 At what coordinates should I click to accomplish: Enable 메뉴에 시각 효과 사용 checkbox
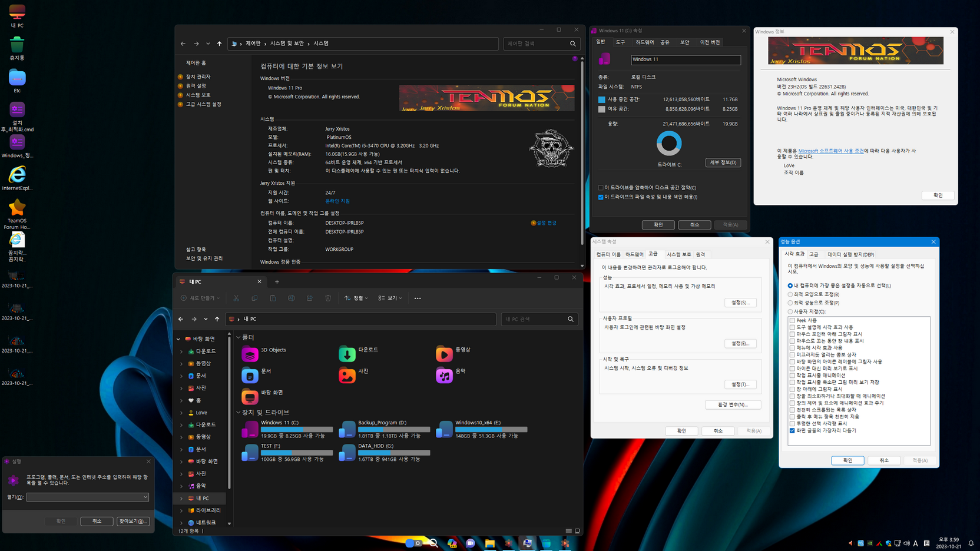coord(792,348)
